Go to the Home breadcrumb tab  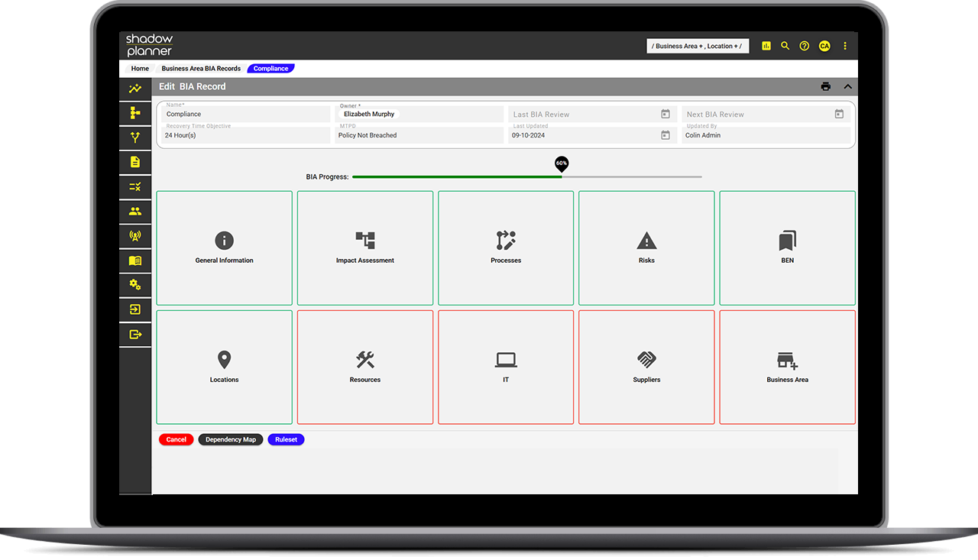pyautogui.click(x=140, y=69)
